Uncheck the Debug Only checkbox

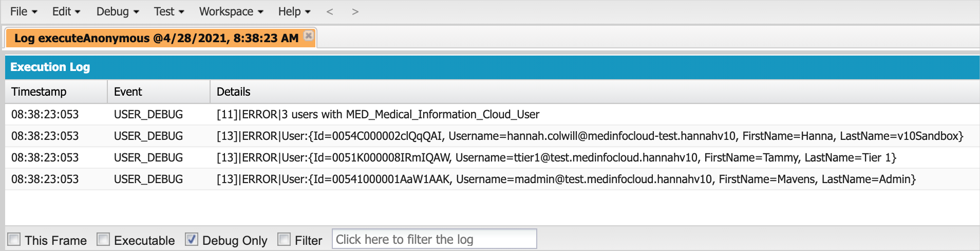click(192, 239)
